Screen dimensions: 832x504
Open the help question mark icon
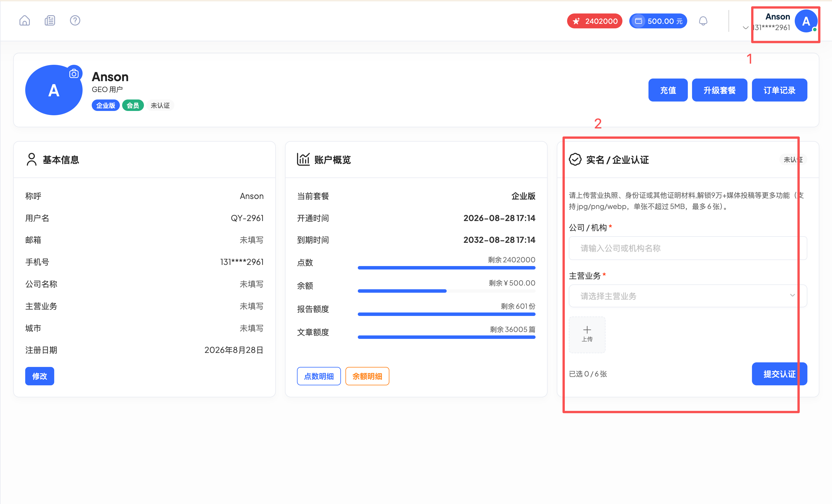tap(75, 21)
